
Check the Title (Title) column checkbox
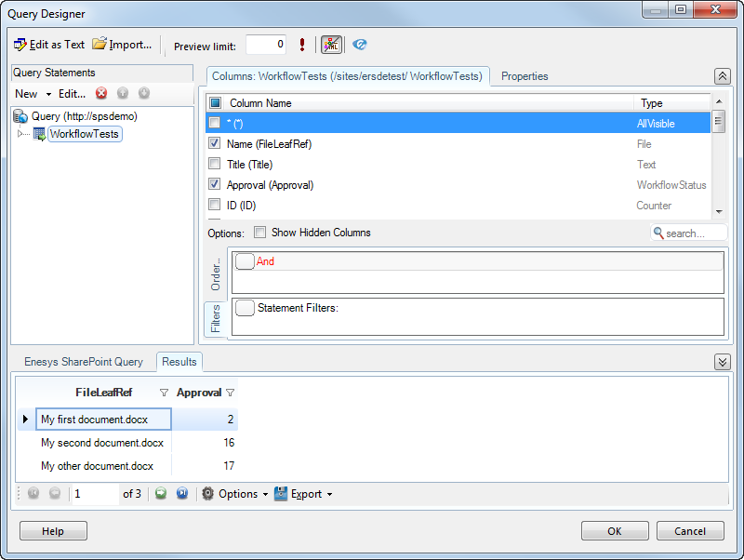click(215, 165)
